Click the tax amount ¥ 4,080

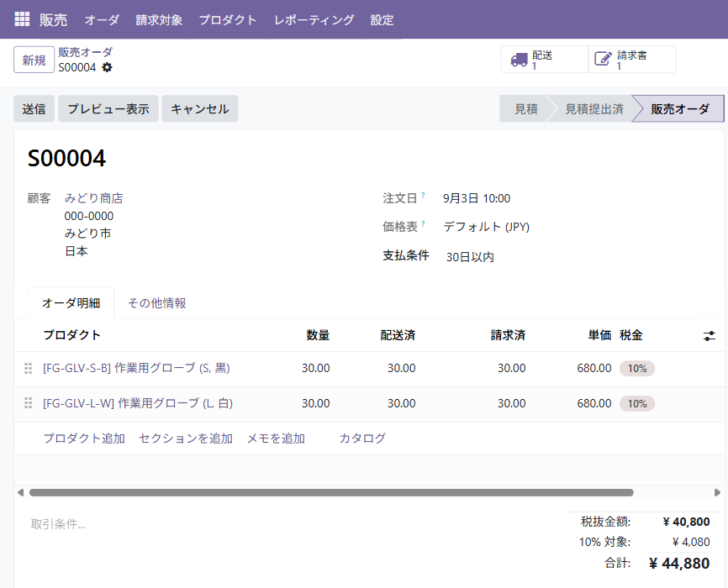[691, 542]
